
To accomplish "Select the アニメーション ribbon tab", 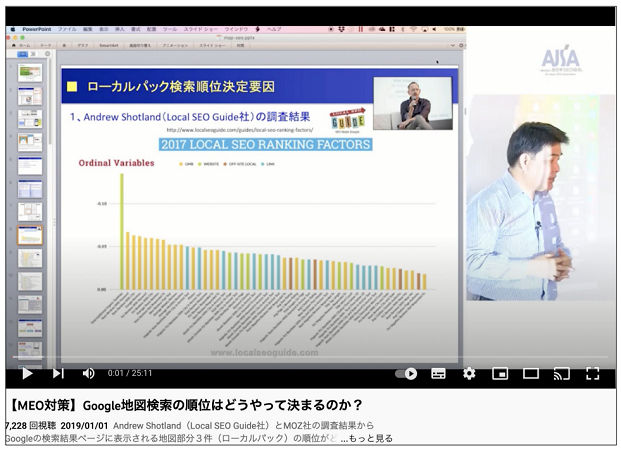I will click(x=175, y=46).
